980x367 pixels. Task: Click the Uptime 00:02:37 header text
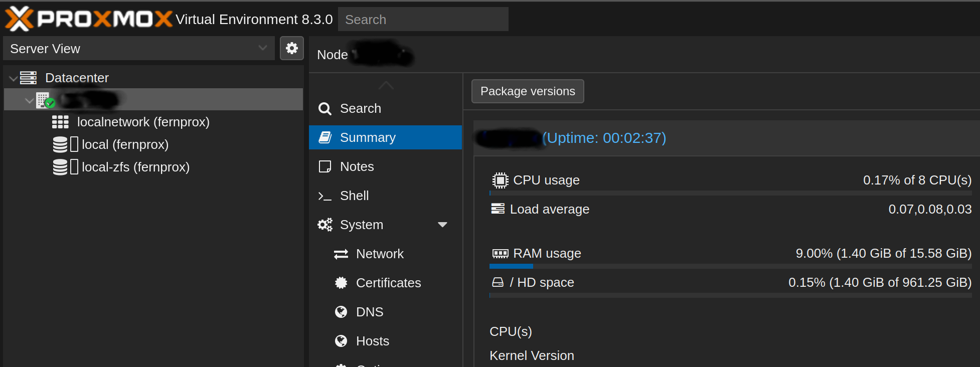click(604, 138)
